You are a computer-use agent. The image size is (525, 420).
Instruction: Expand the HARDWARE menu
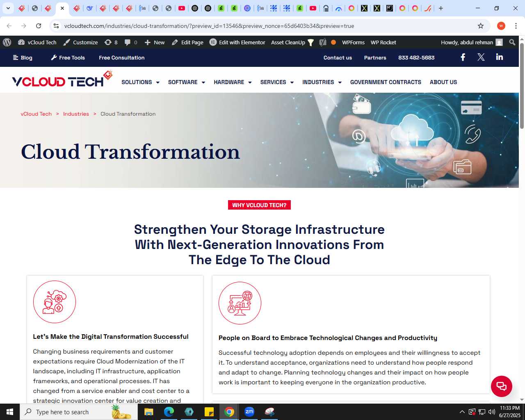pyautogui.click(x=233, y=82)
